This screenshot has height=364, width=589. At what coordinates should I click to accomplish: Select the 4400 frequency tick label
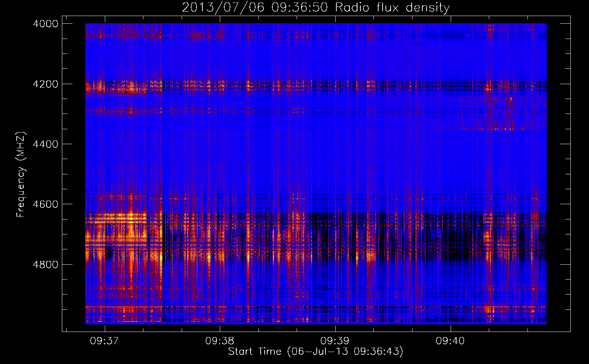point(46,144)
